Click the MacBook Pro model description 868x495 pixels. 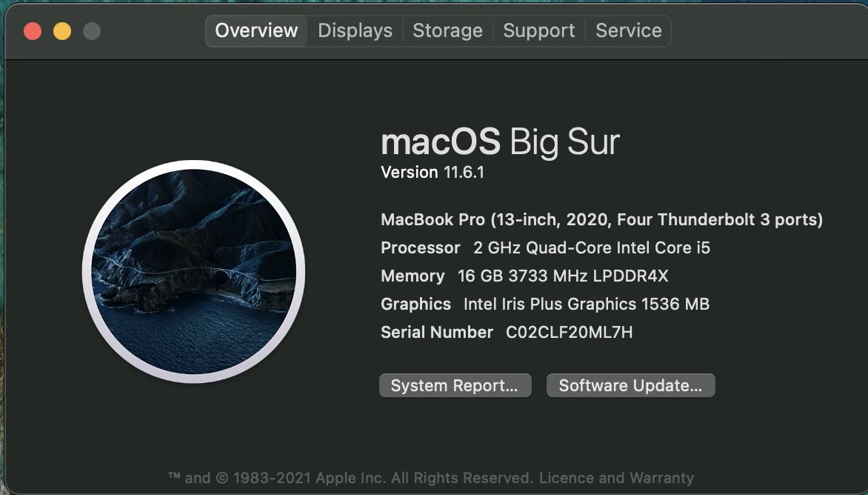[x=601, y=219]
